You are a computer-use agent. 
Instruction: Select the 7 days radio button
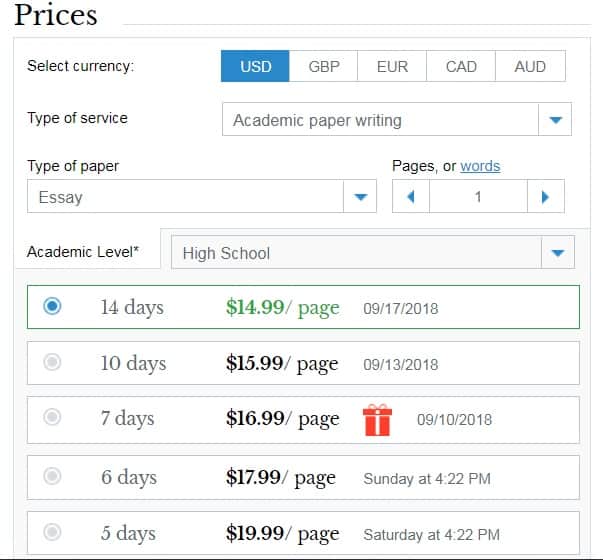point(52,417)
